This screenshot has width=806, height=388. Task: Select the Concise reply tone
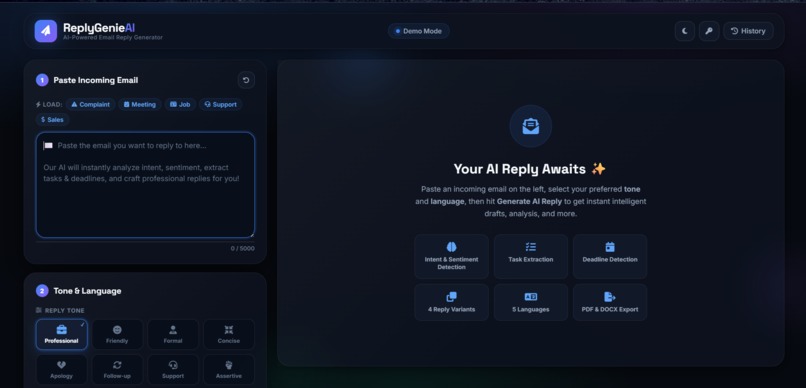[x=229, y=335]
